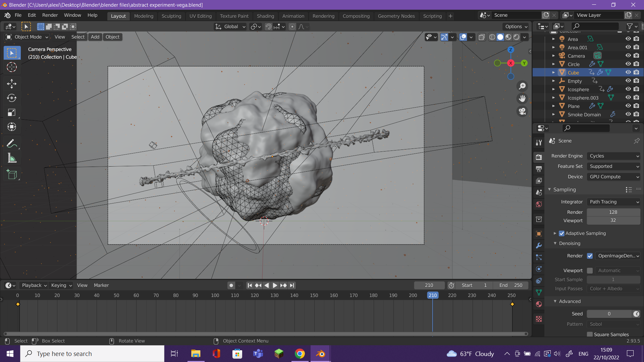Select the Measure tool
Image resolution: width=644 pixels, height=362 pixels.
click(12, 158)
